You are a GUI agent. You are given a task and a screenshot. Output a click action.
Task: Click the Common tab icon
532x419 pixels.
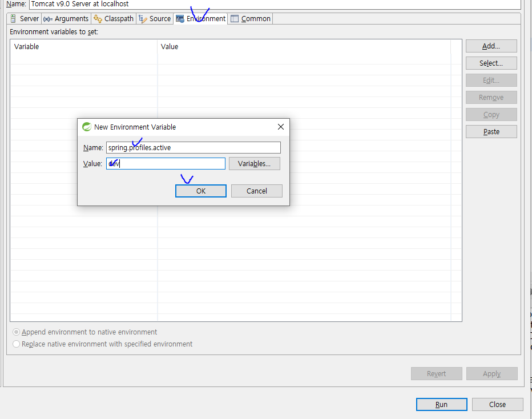(x=235, y=19)
